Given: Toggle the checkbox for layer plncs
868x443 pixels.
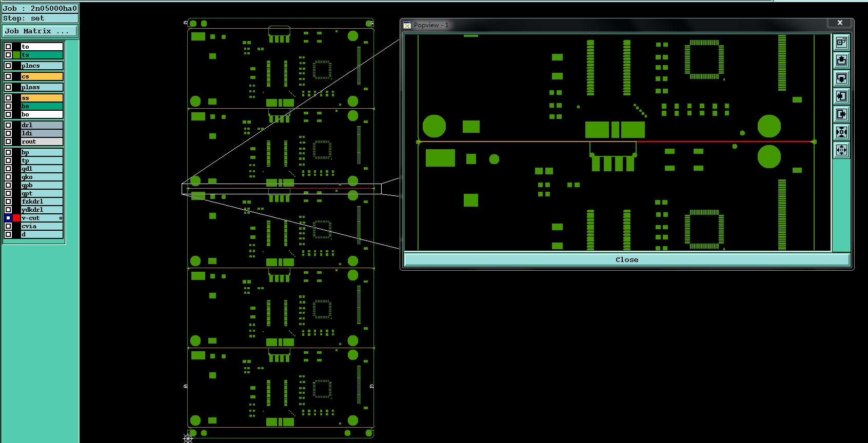Looking at the screenshot, I should point(8,66).
